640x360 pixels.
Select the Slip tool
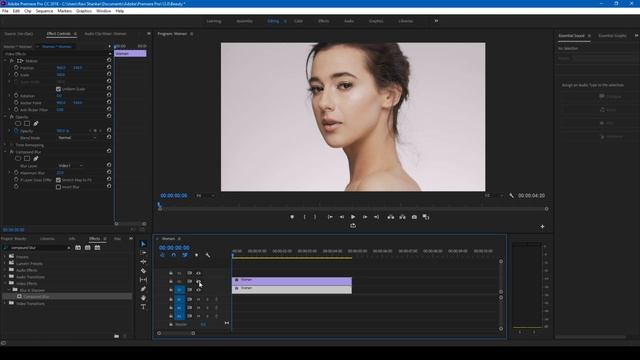coord(143,280)
